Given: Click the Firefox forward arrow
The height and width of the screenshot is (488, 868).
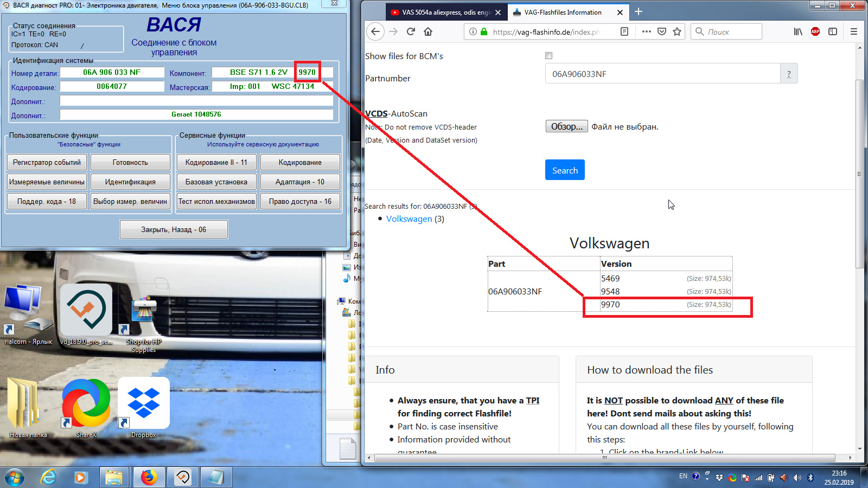Looking at the screenshot, I should point(393,31).
